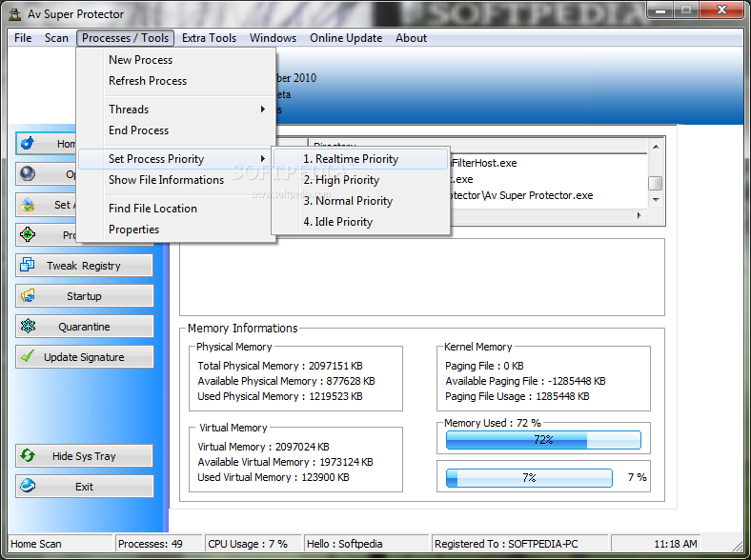Click Hide Sys Tray button
The image size is (751, 560).
84,455
